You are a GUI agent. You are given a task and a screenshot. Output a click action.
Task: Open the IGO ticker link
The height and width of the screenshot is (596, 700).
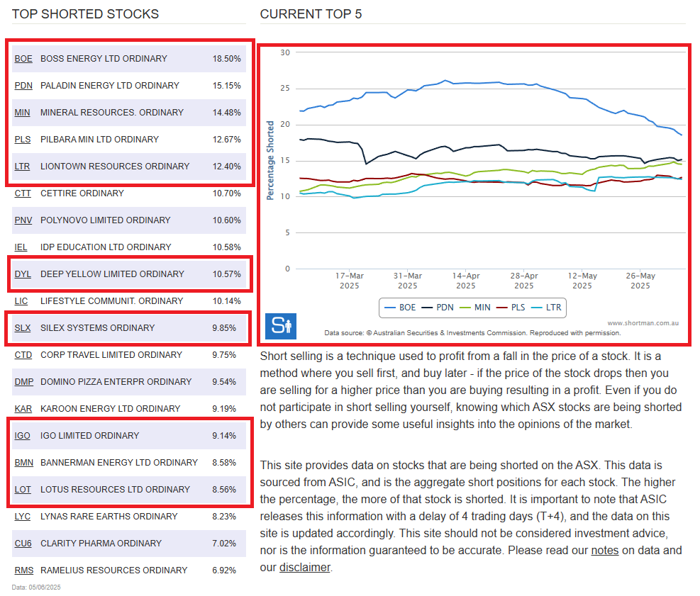click(x=23, y=436)
